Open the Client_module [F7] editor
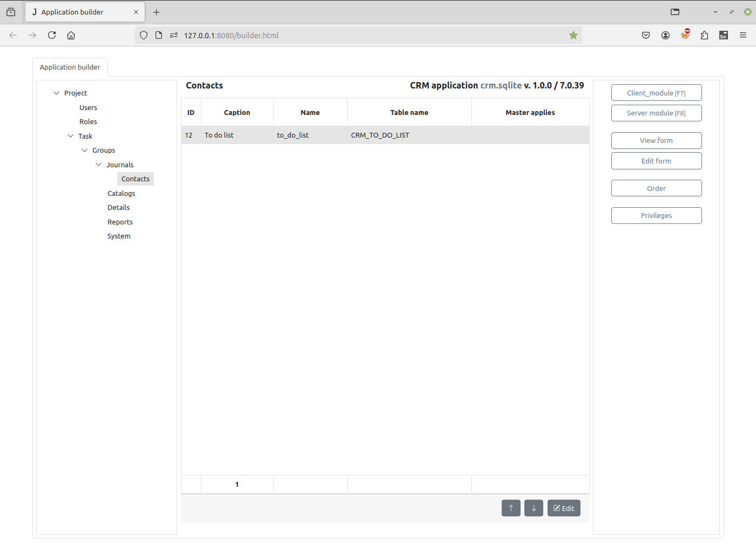Viewport: 756px width, 545px height. tap(656, 93)
